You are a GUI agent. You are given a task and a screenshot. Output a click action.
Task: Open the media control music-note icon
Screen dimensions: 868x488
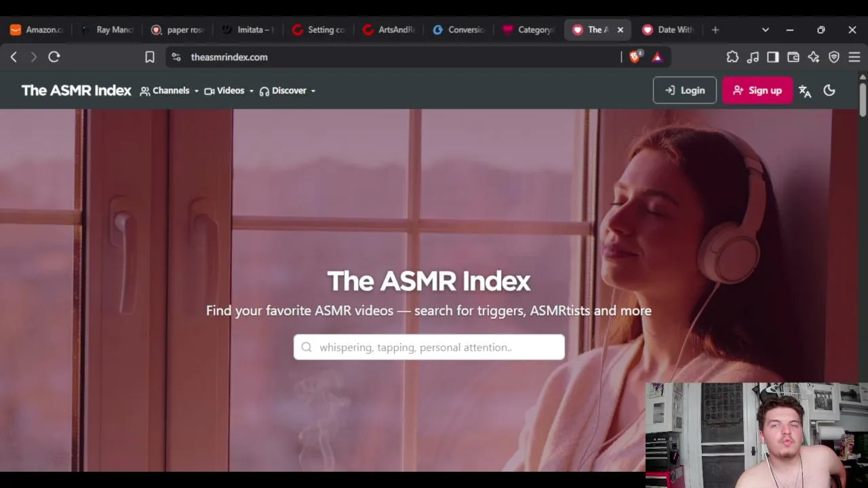coord(753,57)
